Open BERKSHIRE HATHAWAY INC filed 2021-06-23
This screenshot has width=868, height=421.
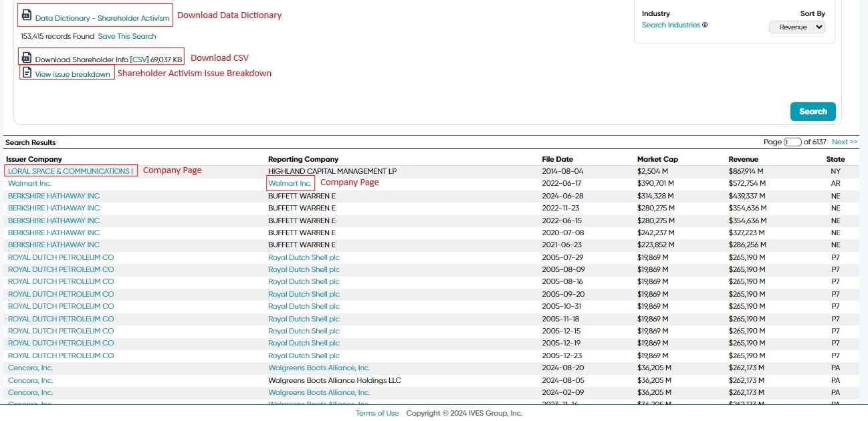click(53, 245)
